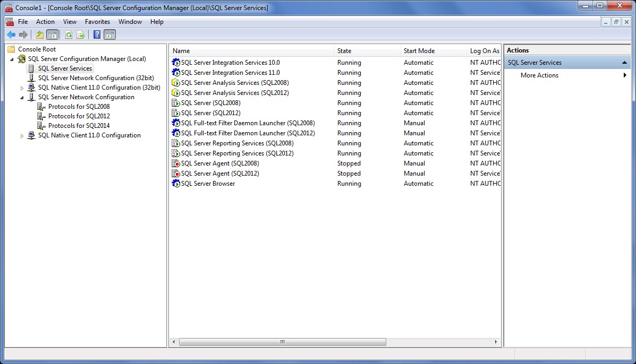Open the More Actions submenu
The height and width of the screenshot is (364, 636).
click(x=539, y=75)
